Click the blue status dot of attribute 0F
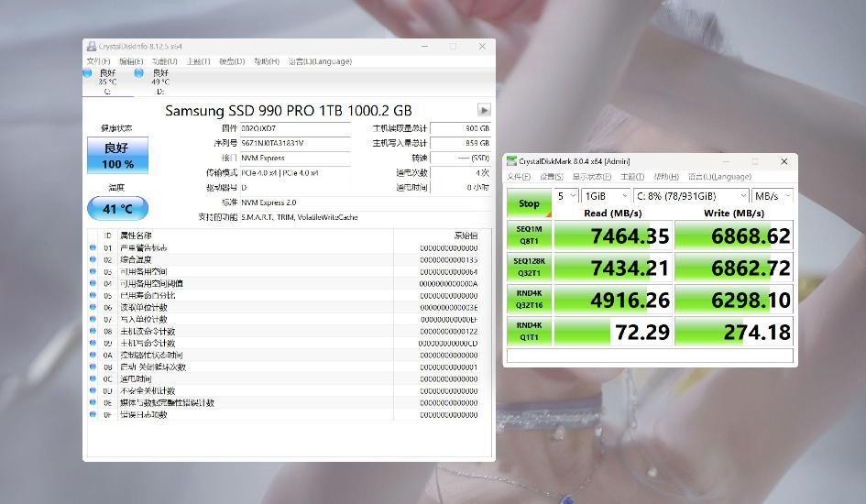This screenshot has width=866, height=504. point(93,414)
